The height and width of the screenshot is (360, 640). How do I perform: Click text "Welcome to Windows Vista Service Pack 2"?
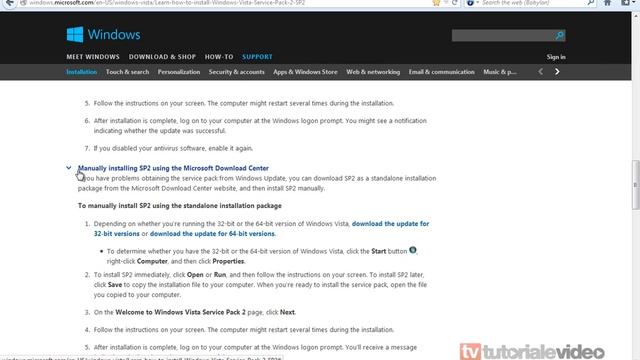[x=180, y=312]
